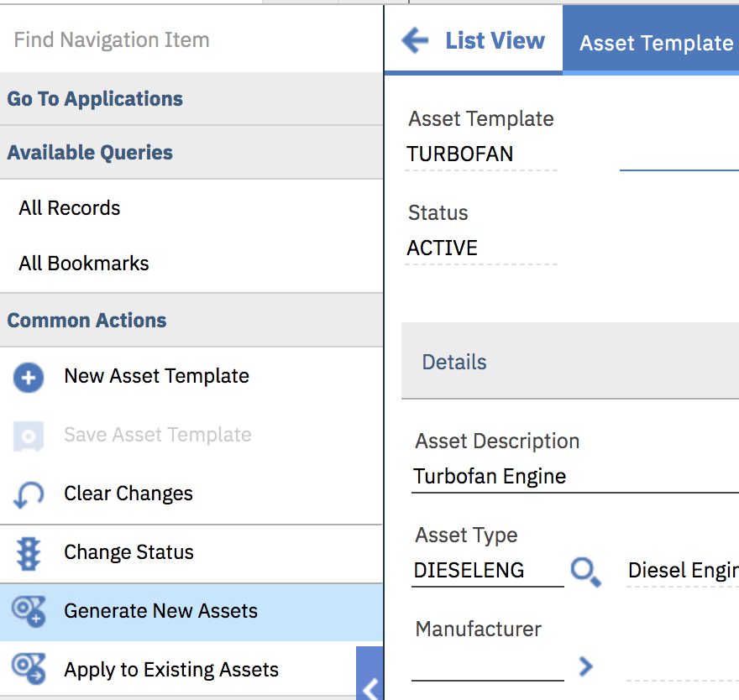This screenshot has height=700, width=739.
Task: Click the Generate New Assets gear icon
Action: coord(29,612)
